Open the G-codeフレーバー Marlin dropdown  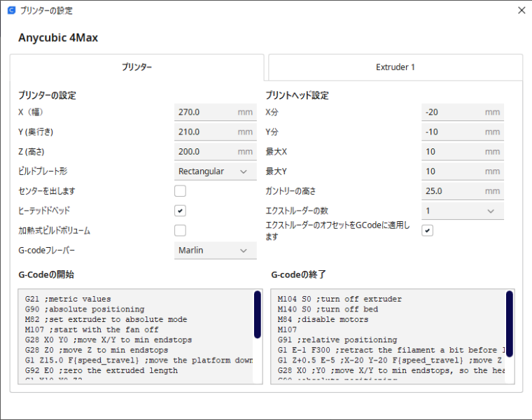(216, 251)
